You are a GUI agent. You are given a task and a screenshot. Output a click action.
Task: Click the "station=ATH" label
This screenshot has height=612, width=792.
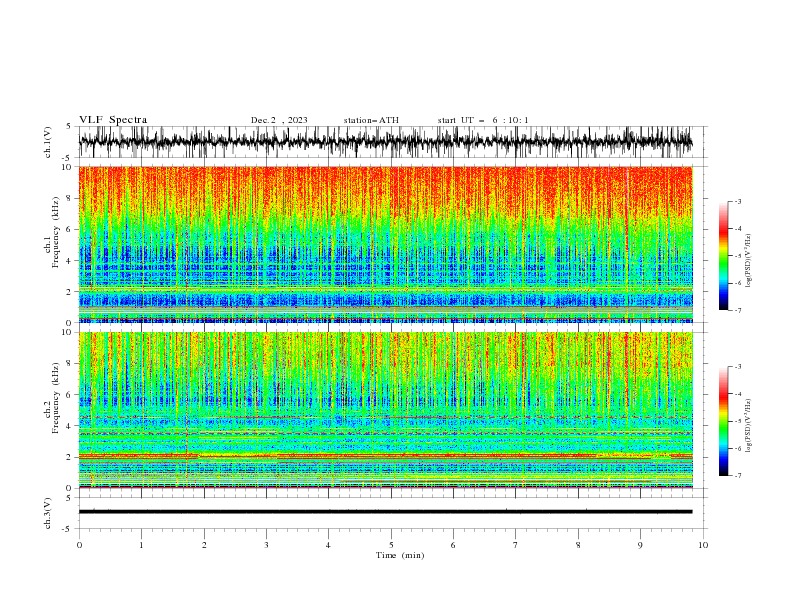tap(371, 120)
